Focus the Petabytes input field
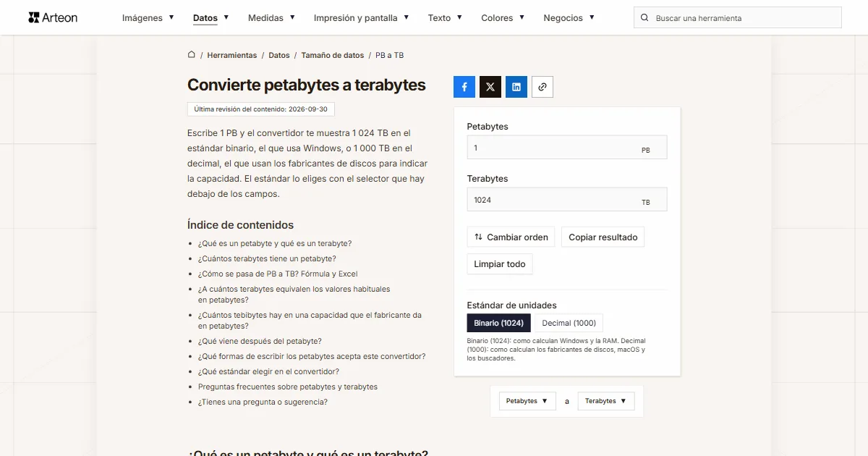The height and width of the screenshot is (456, 868). tap(567, 147)
